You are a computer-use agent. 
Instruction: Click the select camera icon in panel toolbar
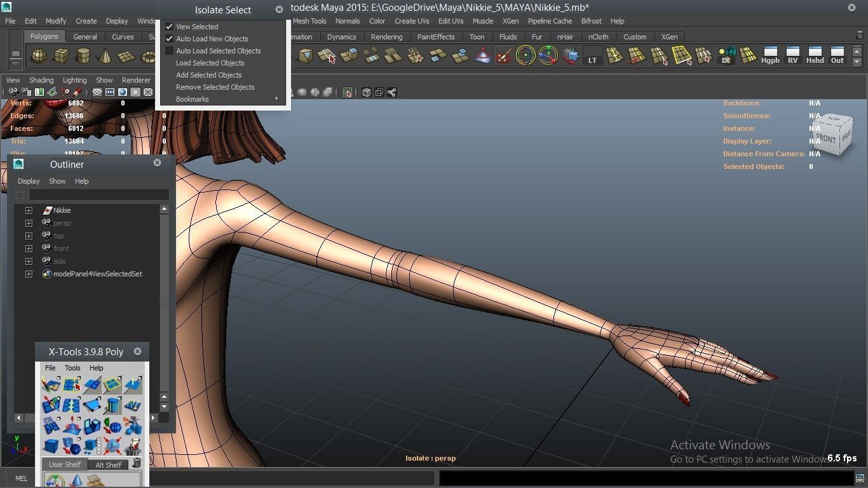tap(13, 92)
